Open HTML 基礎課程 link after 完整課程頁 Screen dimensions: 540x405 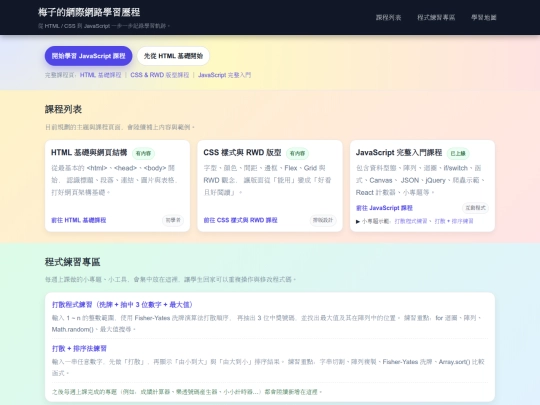pos(100,75)
